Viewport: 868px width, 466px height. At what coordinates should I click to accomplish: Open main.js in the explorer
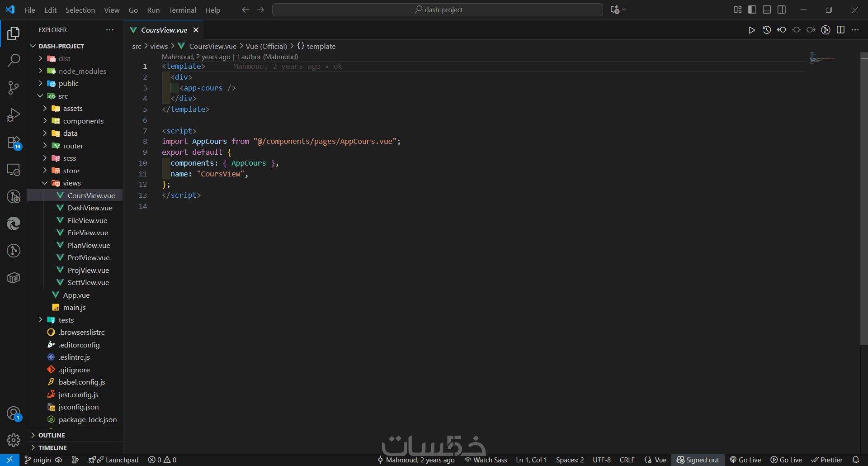75,307
